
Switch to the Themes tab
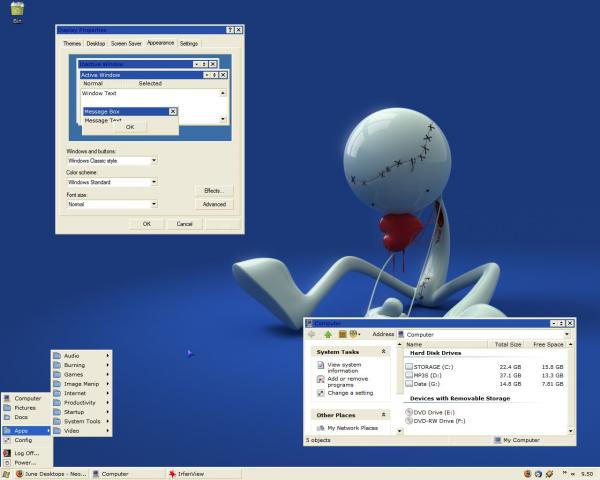72,44
